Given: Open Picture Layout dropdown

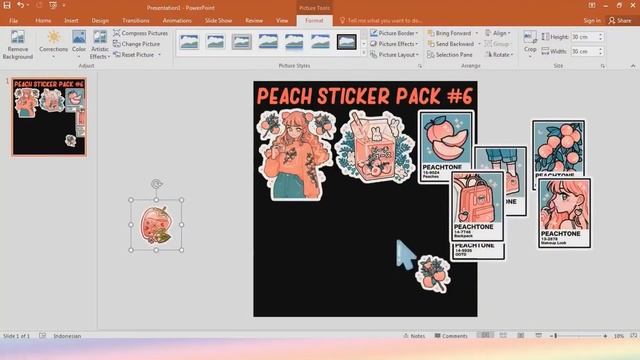Looking at the screenshot, I should 394,54.
